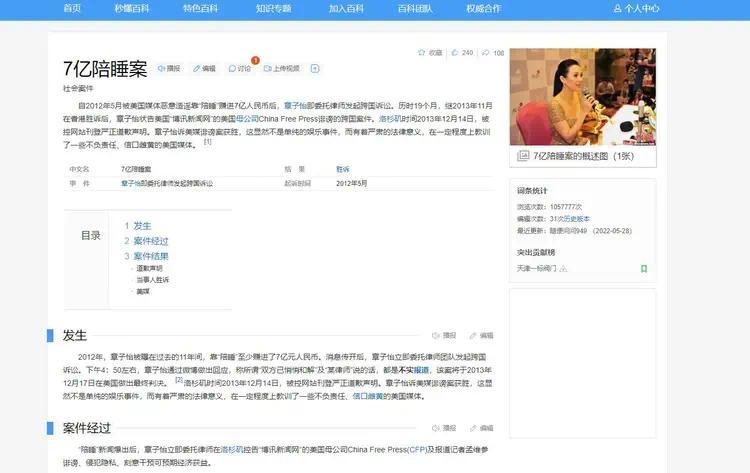Image resolution: width=750 pixels, height=473 pixels.
Task: Open the 历史版本 link in 词条统计
Action: coord(578,218)
